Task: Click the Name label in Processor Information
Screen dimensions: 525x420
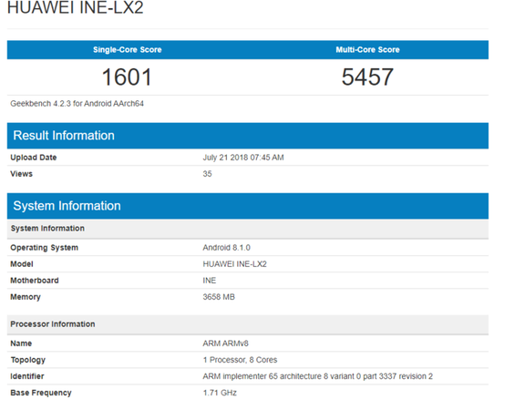Action: pos(21,343)
